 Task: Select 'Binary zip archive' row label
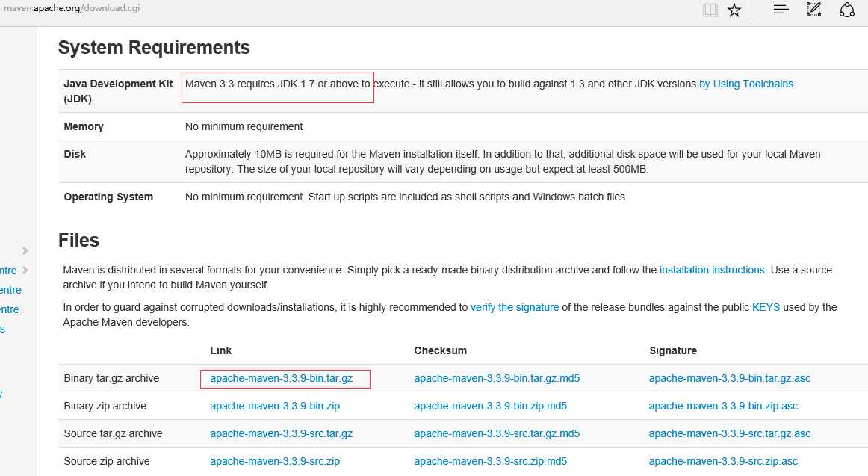[x=105, y=406]
